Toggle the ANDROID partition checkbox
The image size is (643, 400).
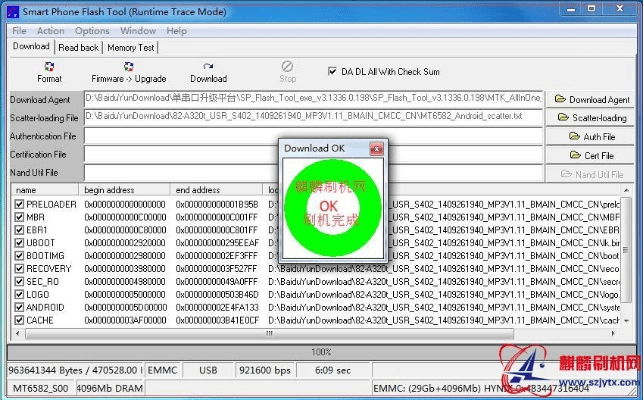click(x=19, y=307)
